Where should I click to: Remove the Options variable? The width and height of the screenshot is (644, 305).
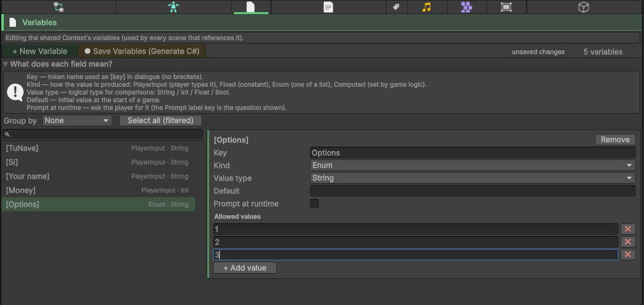(615, 140)
